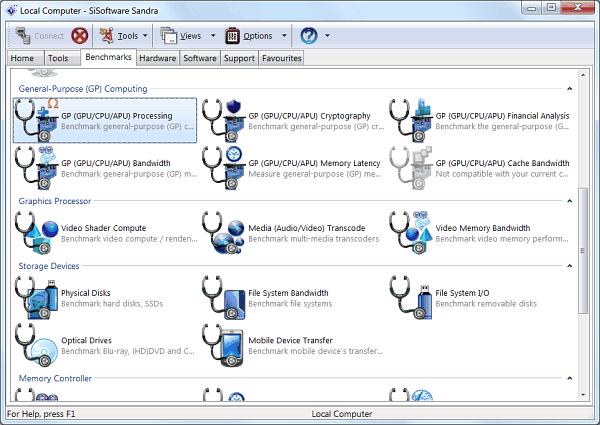The image size is (600, 425).
Task: Click 'Video Shader Compute' label
Action: coord(104,228)
